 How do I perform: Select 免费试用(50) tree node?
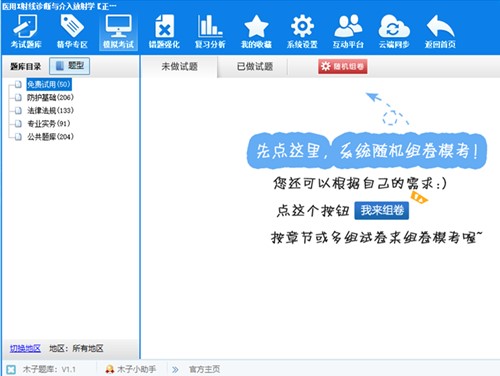tap(49, 84)
